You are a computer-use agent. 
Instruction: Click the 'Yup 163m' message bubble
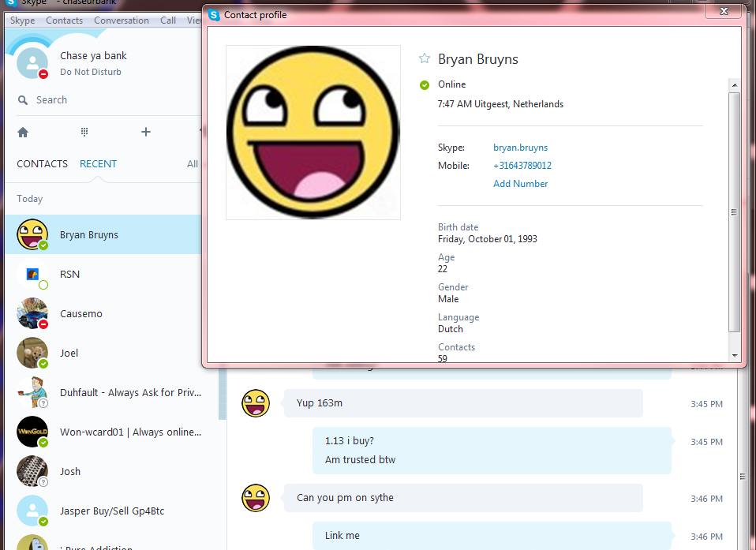click(x=463, y=403)
